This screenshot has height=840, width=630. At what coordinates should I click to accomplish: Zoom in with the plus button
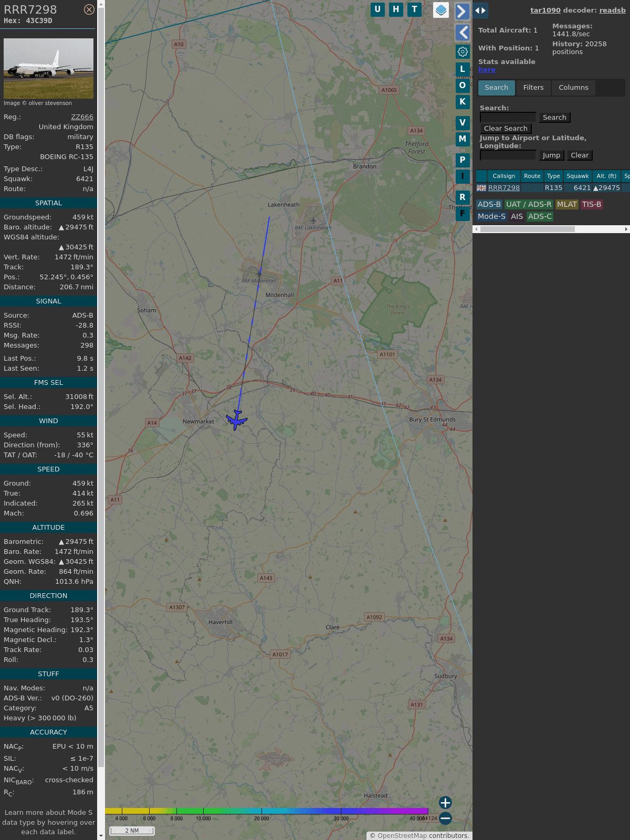445,802
